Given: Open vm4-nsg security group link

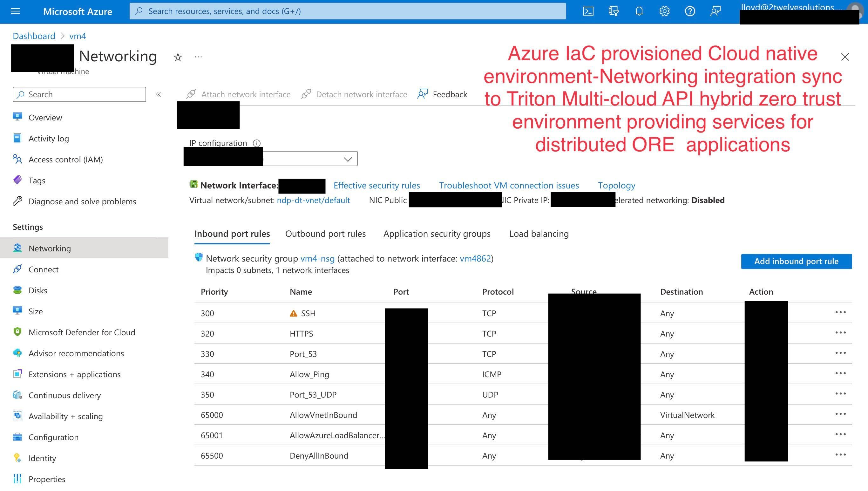Looking at the screenshot, I should (x=317, y=258).
